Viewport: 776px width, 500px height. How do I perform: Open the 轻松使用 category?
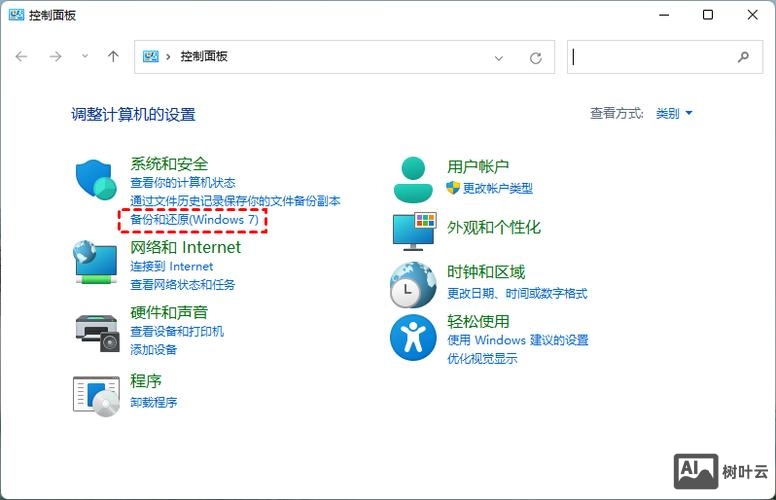[478, 321]
